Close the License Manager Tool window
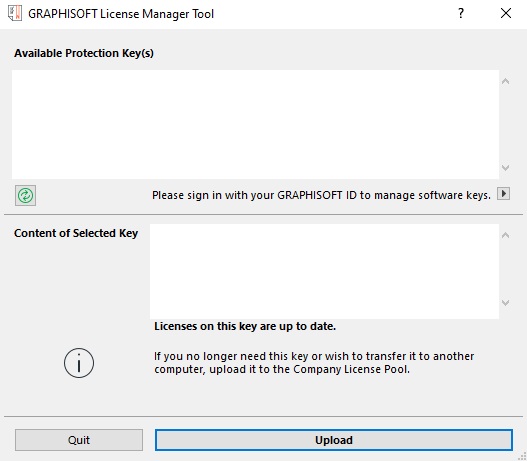This screenshot has height=461, width=527. click(x=506, y=13)
